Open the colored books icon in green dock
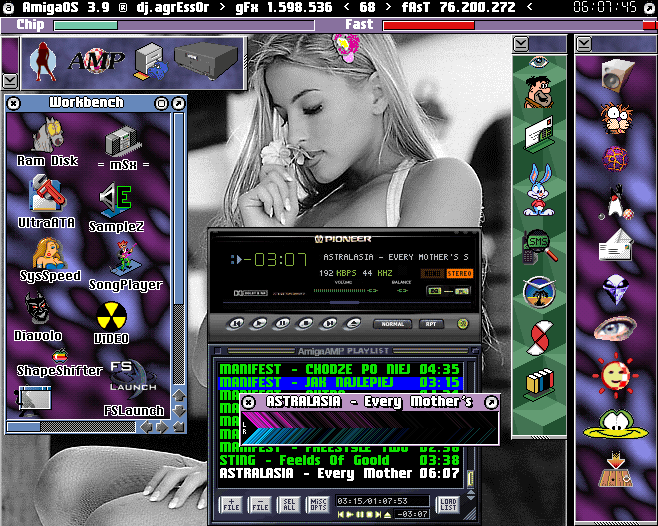Screen dimensions: 658x526 click(540, 384)
